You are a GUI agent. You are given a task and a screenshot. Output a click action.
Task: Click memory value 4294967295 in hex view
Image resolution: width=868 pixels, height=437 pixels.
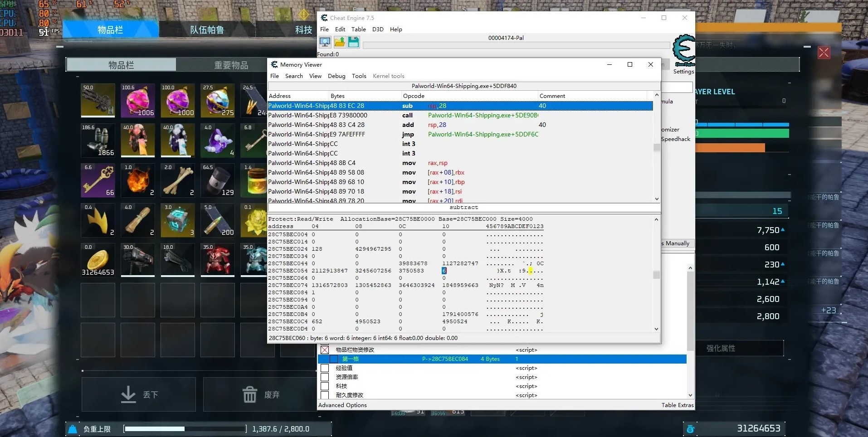373,249
